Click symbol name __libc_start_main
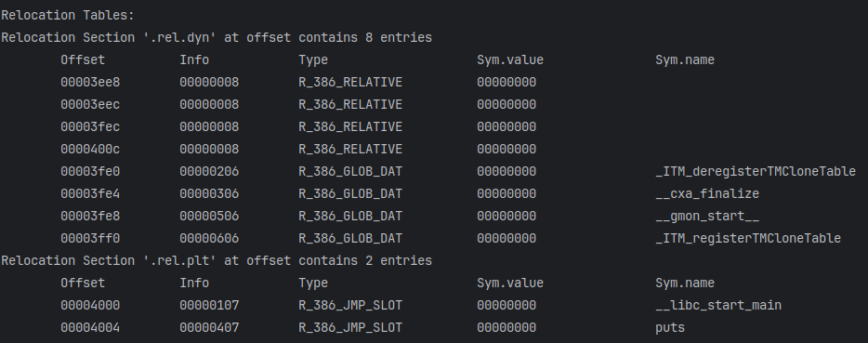 pyautogui.click(x=718, y=305)
